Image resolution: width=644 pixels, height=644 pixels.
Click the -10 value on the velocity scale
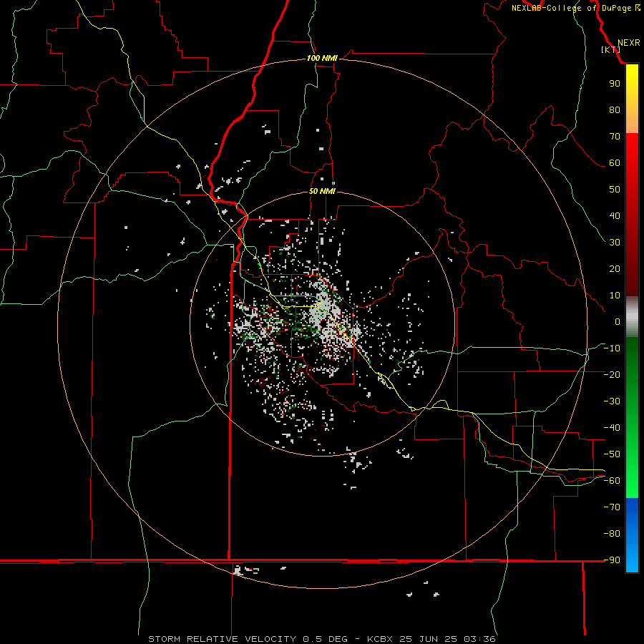(612, 348)
